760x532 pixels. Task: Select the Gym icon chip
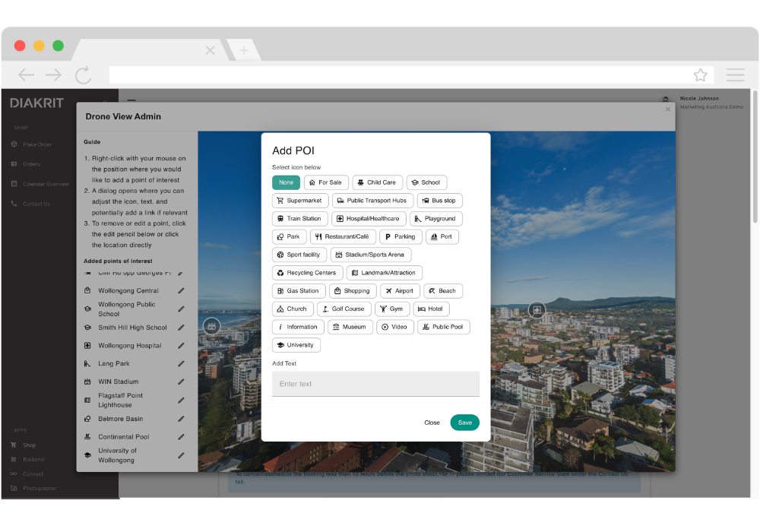(x=392, y=309)
